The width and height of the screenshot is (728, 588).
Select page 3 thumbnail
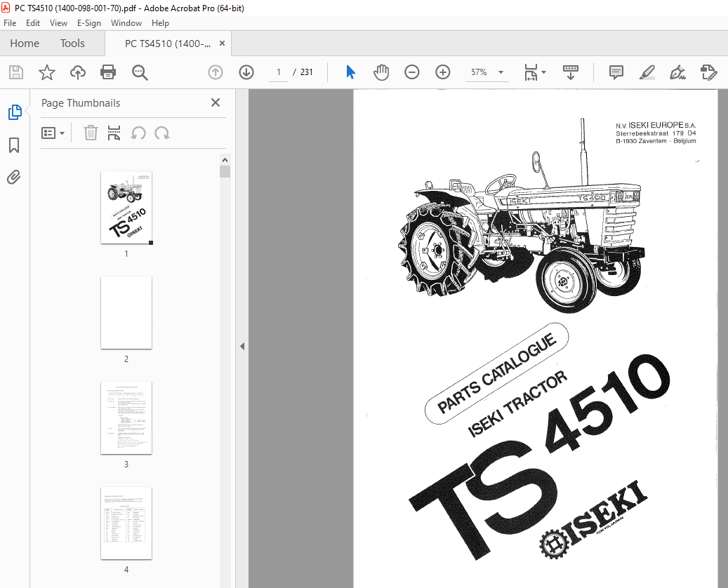(126, 418)
